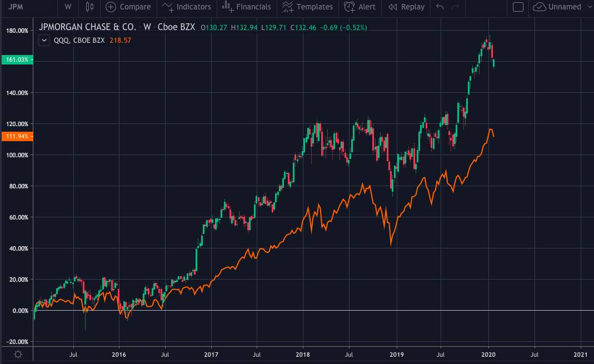Open the candlestick chart style menu
The width and height of the screenshot is (594, 364).
[89, 7]
